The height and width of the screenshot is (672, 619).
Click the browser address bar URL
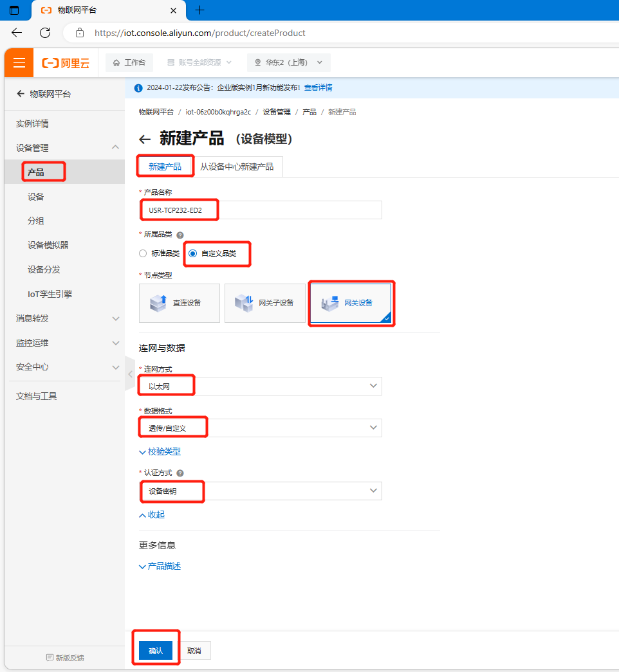[200, 33]
